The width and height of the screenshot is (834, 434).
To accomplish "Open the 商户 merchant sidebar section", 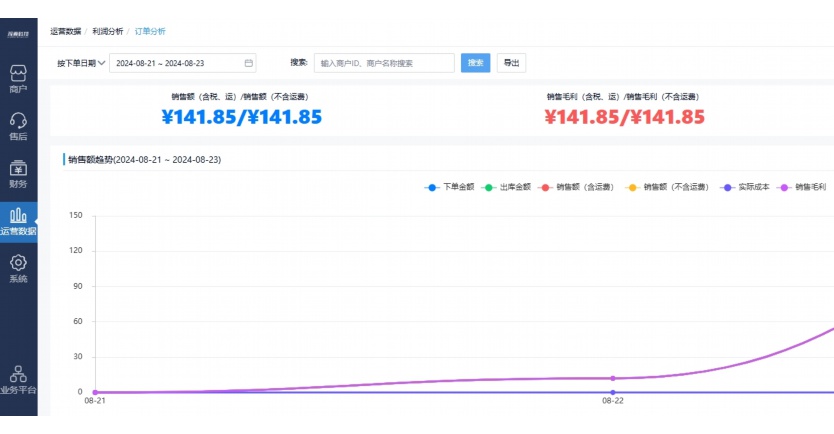I will [18, 79].
